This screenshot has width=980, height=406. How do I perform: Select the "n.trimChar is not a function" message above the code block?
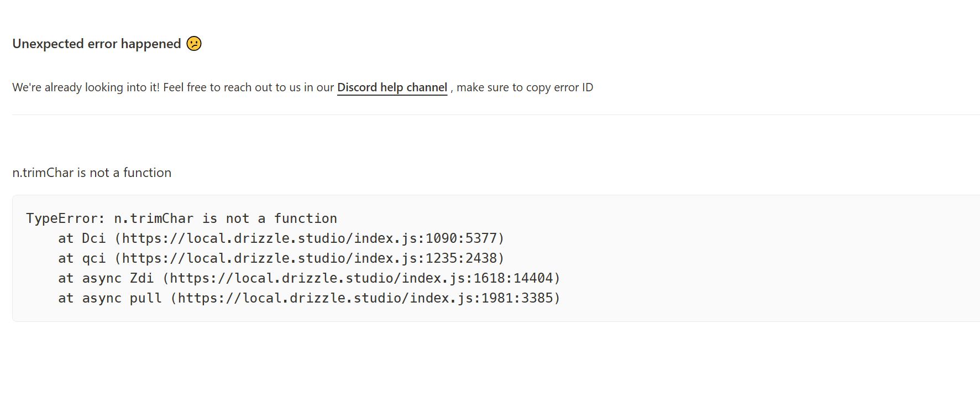pyautogui.click(x=92, y=173)
